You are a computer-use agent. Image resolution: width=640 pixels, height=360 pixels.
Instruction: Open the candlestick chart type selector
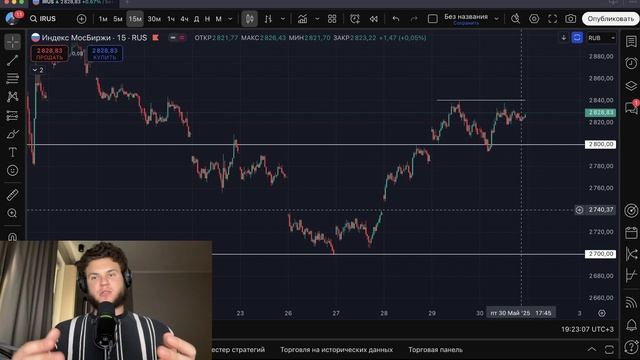pos(249,19)
